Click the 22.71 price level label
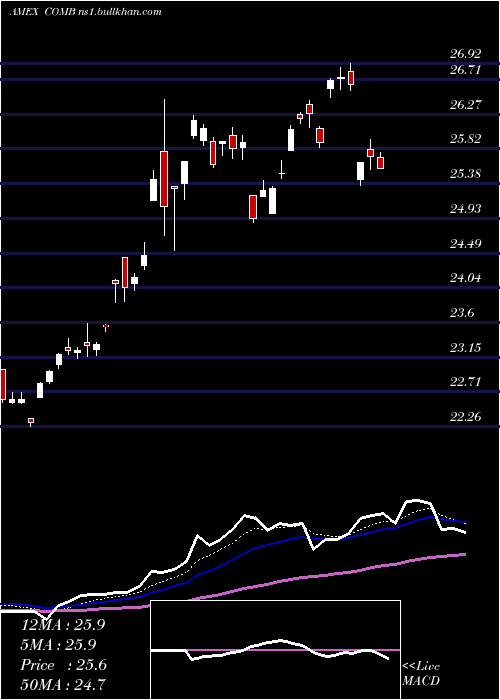 [466, 382]
